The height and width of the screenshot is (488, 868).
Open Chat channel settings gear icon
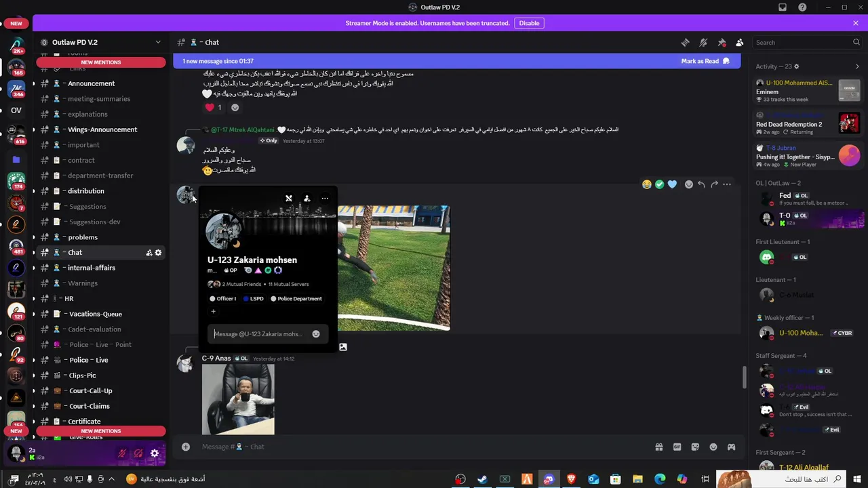click(x=158, y=253)
